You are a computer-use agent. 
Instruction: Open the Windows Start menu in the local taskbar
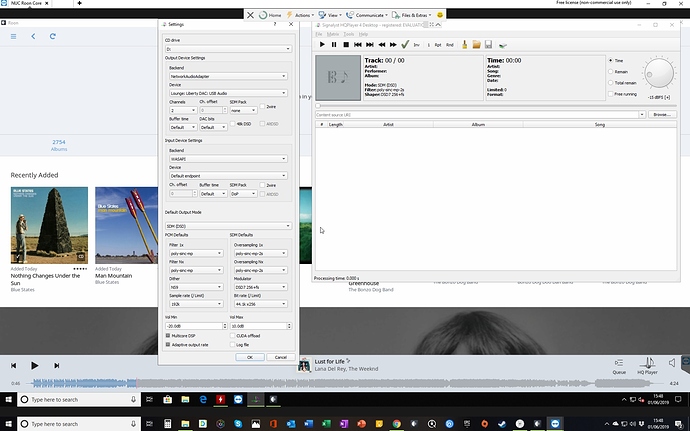coord(8,424)
